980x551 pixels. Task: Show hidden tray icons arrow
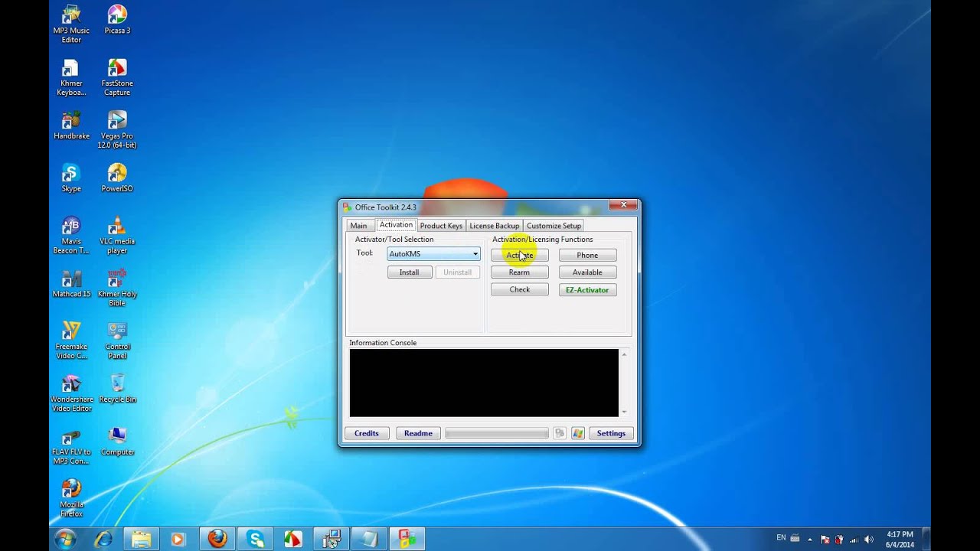(810, 540)
